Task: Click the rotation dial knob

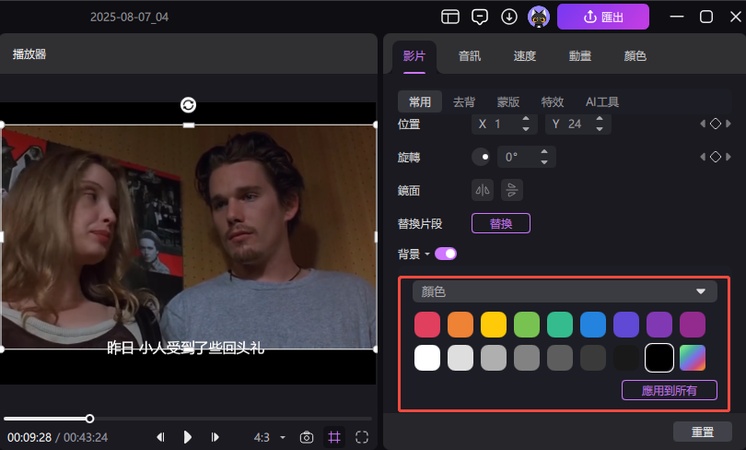Action: pyautogui.click(x=481, y=157)
